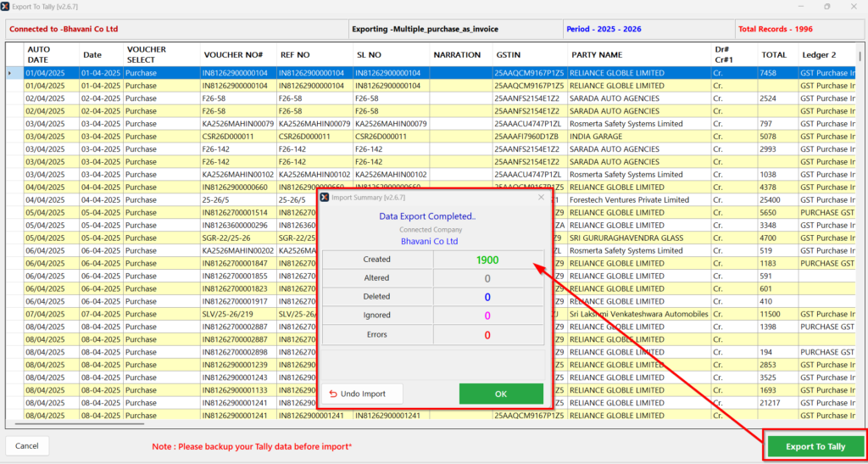Click Created count 1900 in summary
The width and height of the screenshot is (868, 464).
pos(487,260)
